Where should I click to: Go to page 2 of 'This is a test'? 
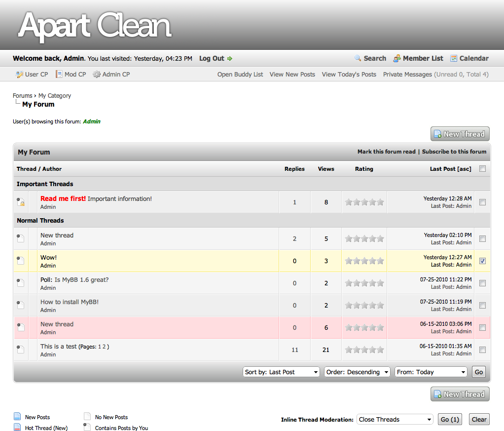(x=104, y=347)
